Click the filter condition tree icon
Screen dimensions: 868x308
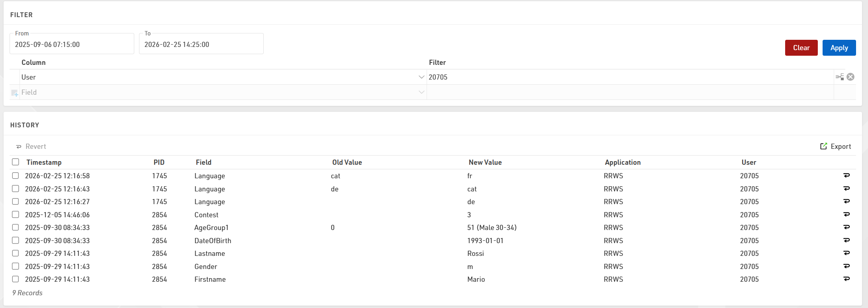click(840, 77)
